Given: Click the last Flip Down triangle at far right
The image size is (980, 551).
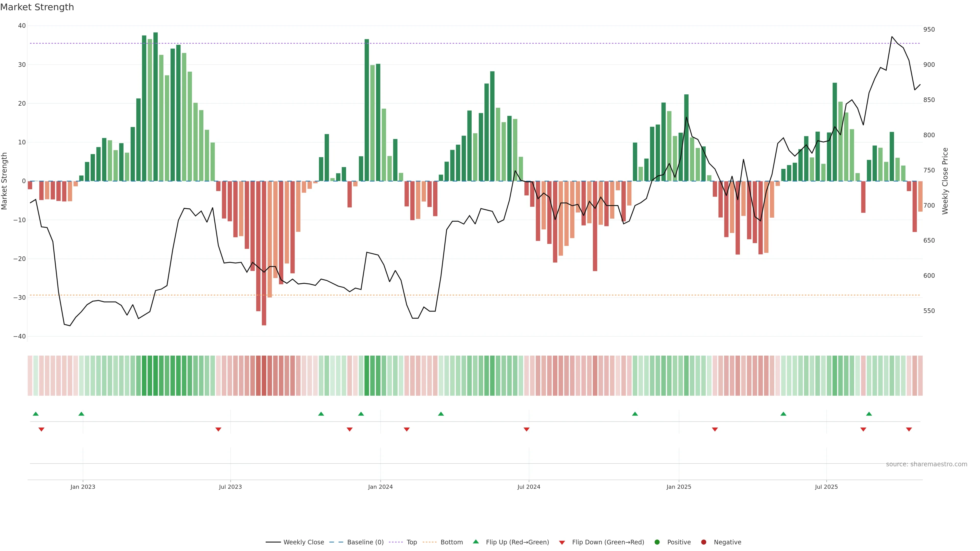Looking at the screenshot, I should click(x=909, y=429).
